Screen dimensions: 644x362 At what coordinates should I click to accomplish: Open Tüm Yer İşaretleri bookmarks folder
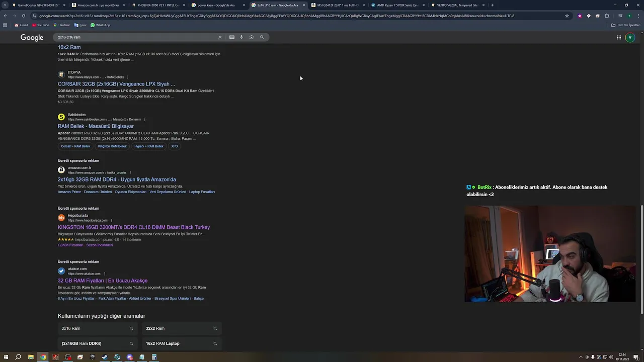coord(626,25)
